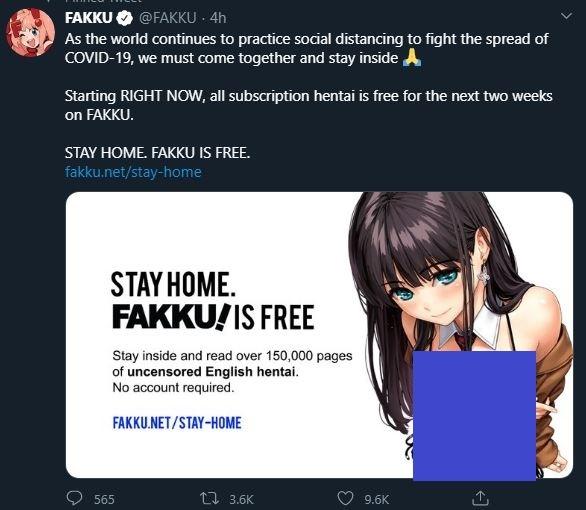Screen dimensions: 586x510
Task: Retweet this FAKKU tweet
Action: pos(209,498)
